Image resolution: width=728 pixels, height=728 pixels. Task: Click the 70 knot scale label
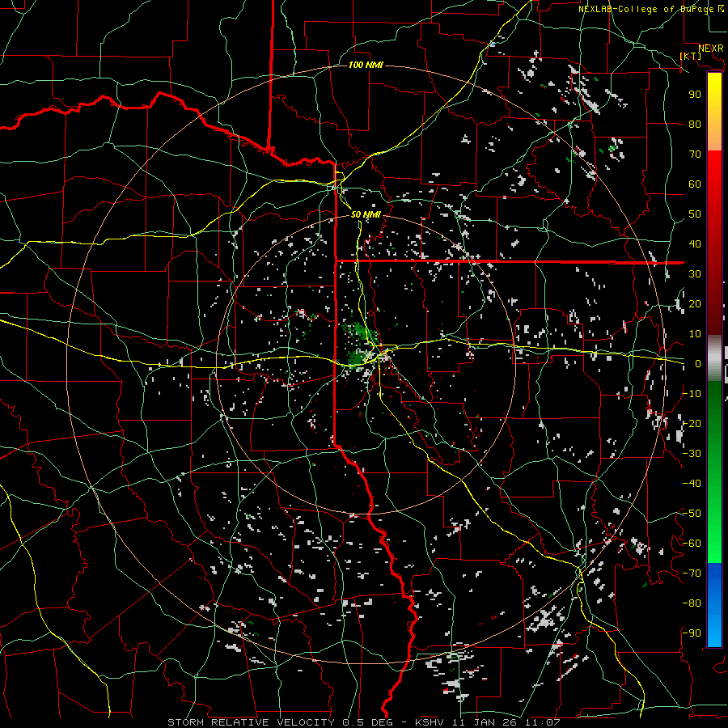point(695,154)
